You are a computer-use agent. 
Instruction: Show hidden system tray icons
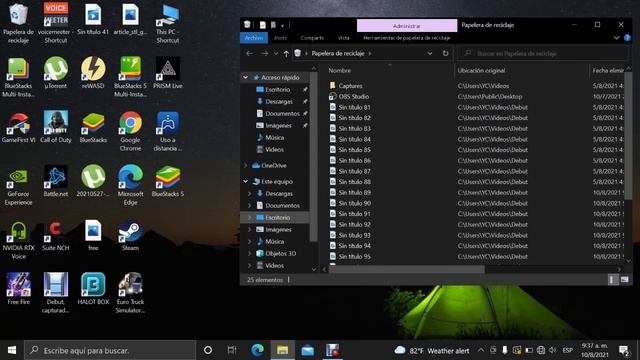[481, 350]
